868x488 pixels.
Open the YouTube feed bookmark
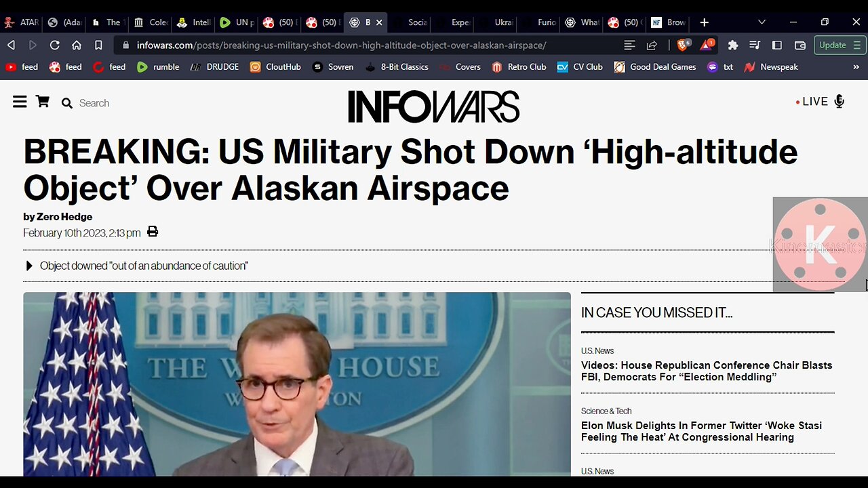click(21, 67)
